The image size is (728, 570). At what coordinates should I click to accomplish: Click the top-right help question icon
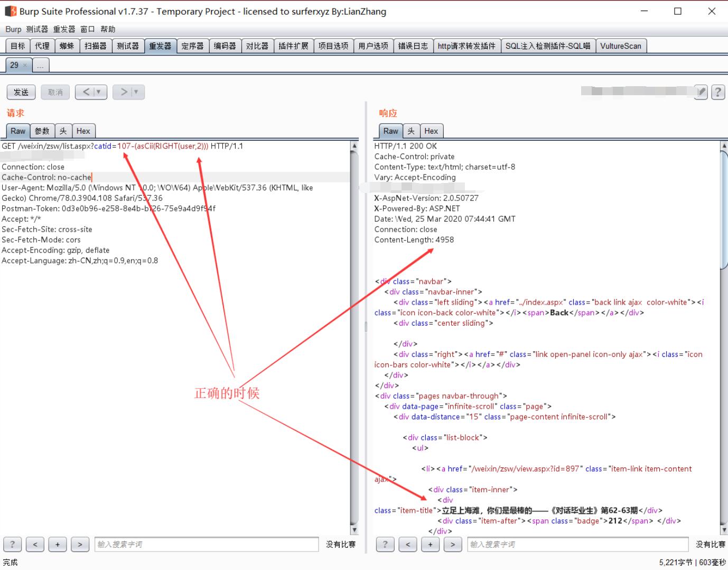click(x=718, y=92)
